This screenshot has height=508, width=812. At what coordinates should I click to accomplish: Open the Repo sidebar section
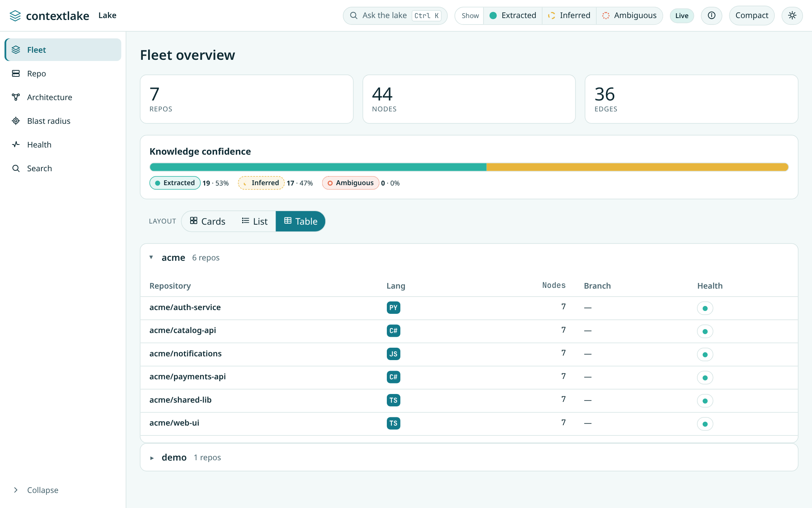pyautogui.click(x=63, y=73)
